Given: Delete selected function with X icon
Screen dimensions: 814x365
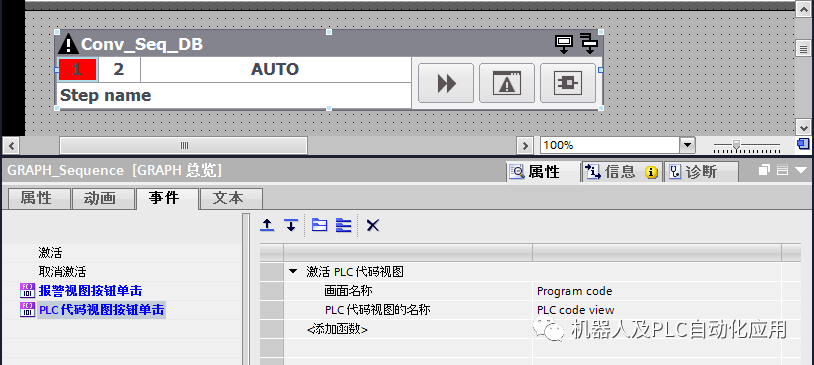Looking at the screenshot, I should click(373, 225).
